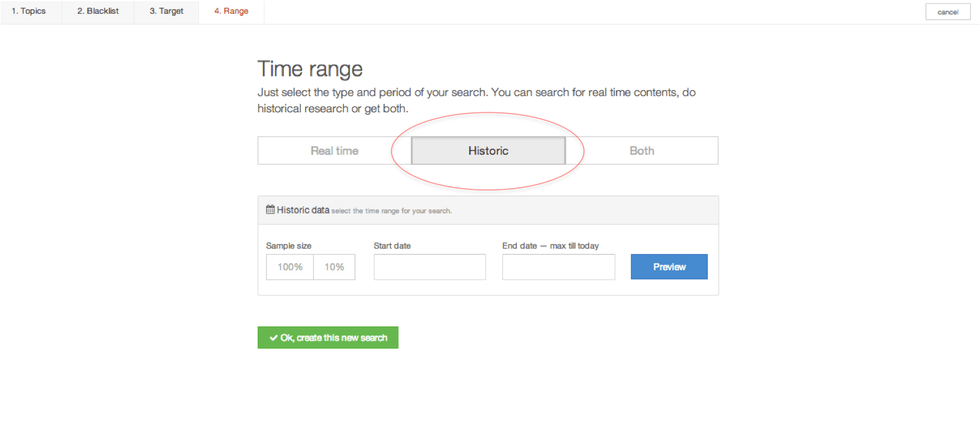Select the Real time search type

pos(334,151)
